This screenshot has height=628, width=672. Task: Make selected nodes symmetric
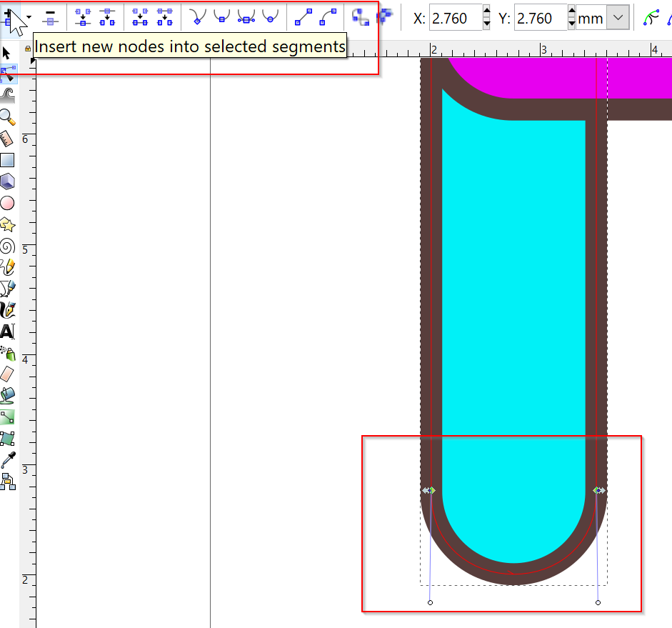[x=246, y=17]
